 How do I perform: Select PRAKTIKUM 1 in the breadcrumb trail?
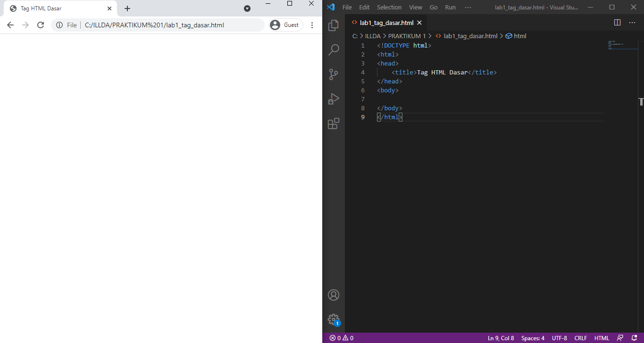click(406, 36)
